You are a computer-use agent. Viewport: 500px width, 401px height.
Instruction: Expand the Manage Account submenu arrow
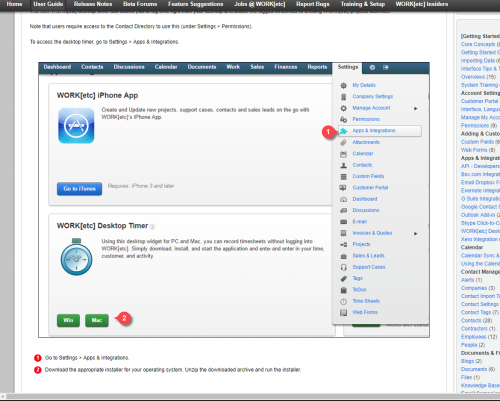[x=416, y=108]
